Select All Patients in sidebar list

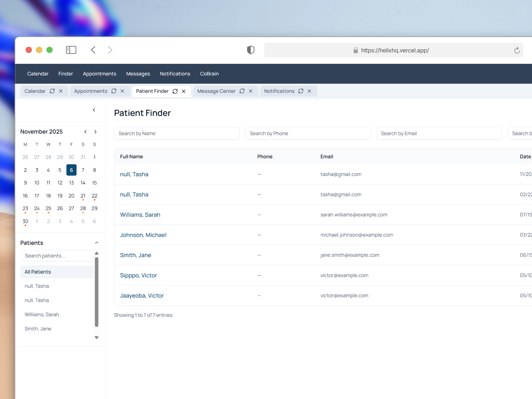point(38,272)
